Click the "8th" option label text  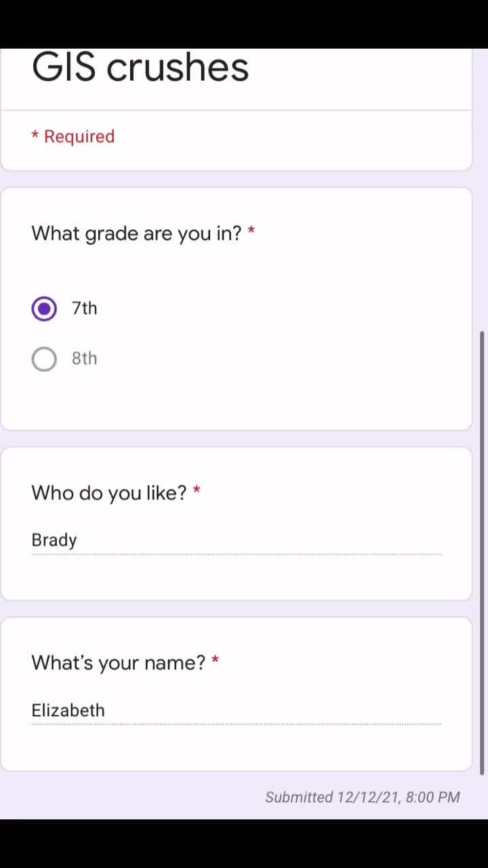(x=85, y=359)
